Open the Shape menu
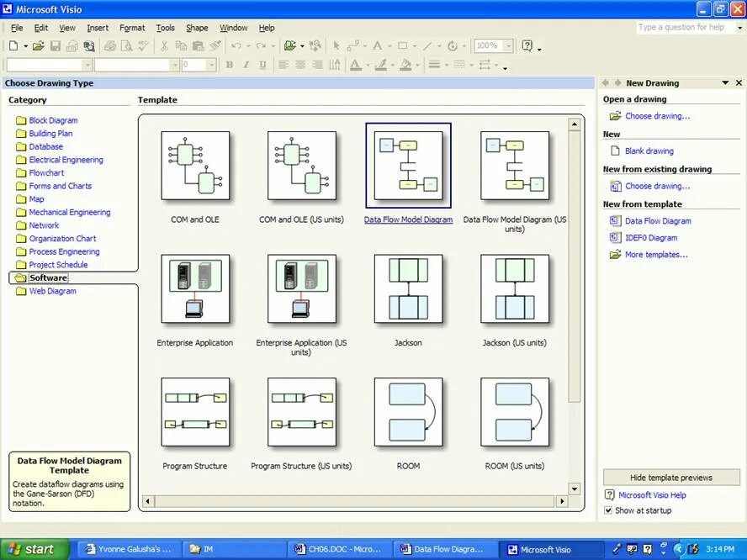 (x=197, y=28)
